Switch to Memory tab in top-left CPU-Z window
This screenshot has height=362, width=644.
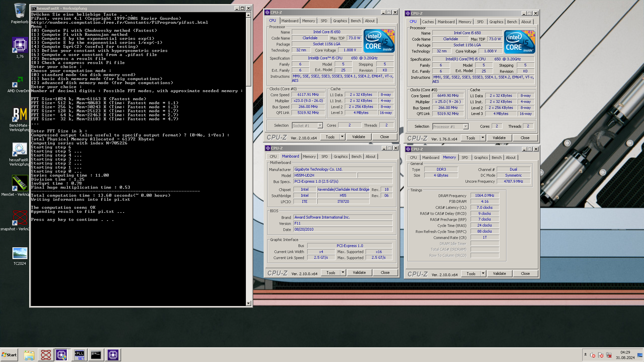(308, 21)
